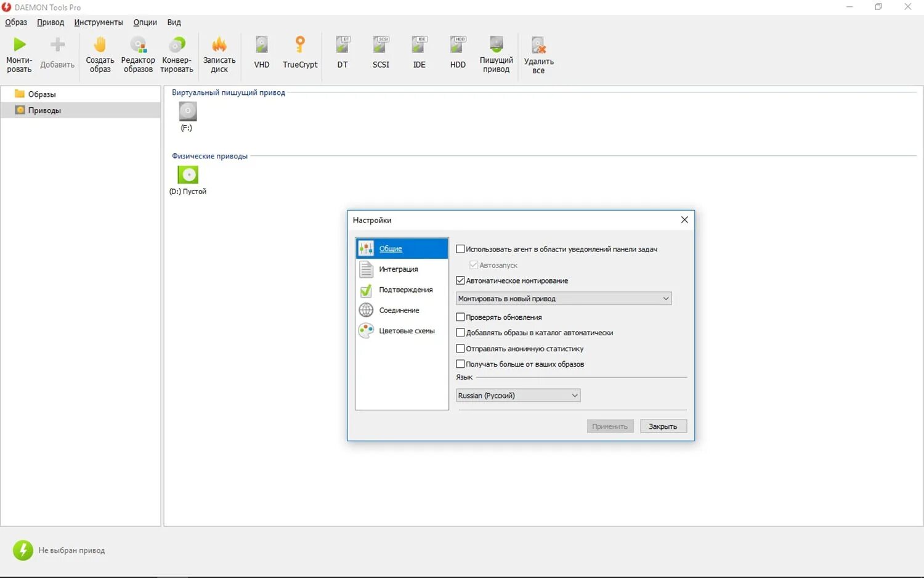The image size is (924, 578).
Task: Uncheck Автоматическое монтирование
Action: point(460,280)
